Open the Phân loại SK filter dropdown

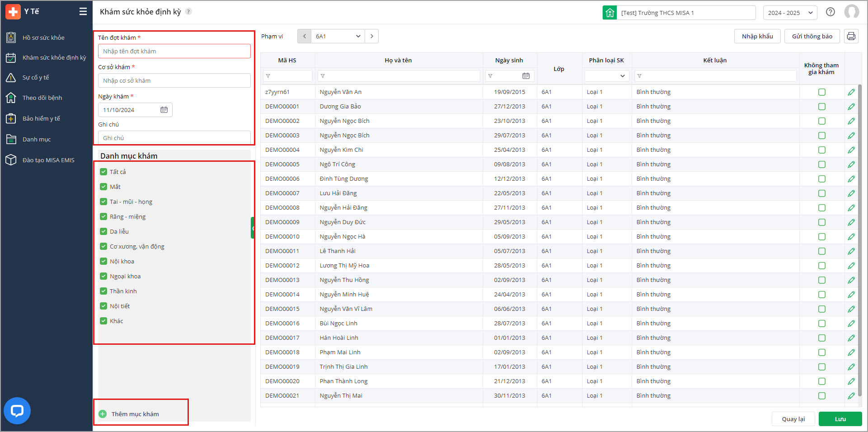(606, 76)
